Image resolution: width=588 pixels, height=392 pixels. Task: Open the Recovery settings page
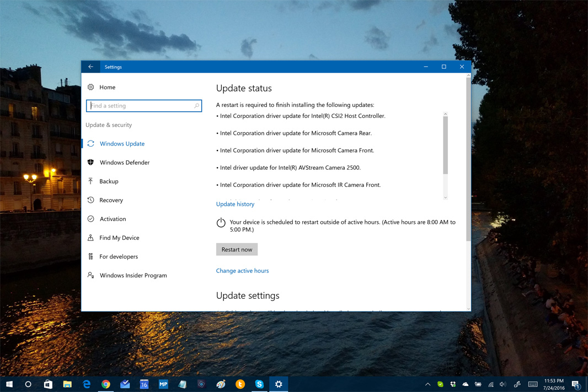(111, 200)
